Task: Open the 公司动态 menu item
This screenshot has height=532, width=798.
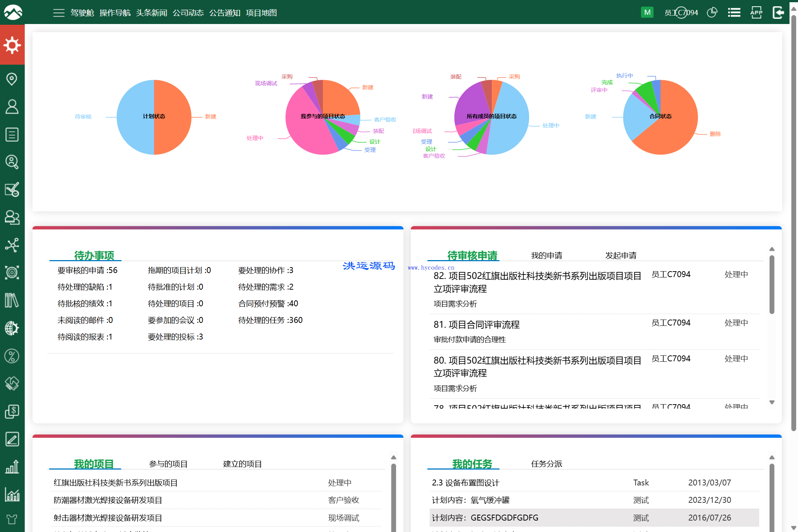Action: click(188, 13)
